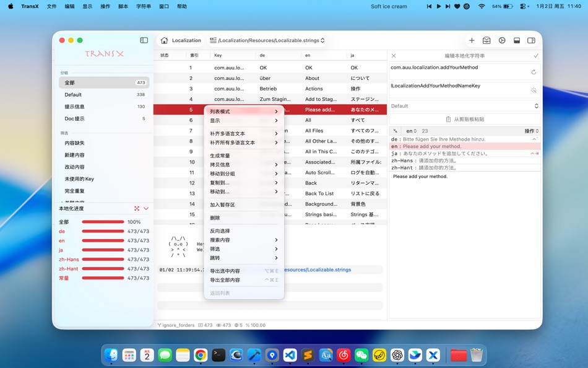
Task: Open the archive/import icon in the toolbar
Action: (486, 40)
